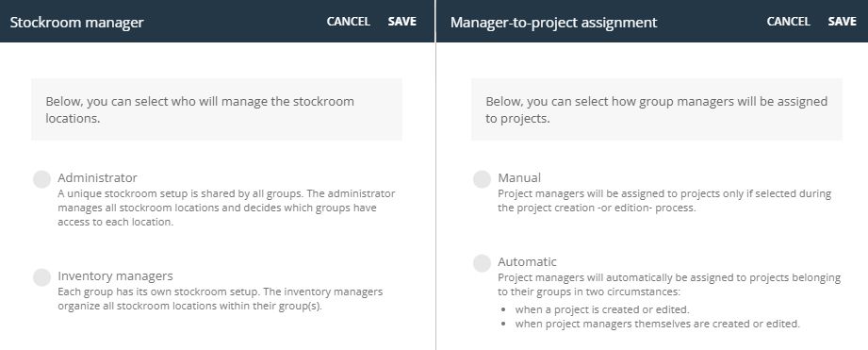Click the Manager-to-project assignment panel title

(553, 23)
